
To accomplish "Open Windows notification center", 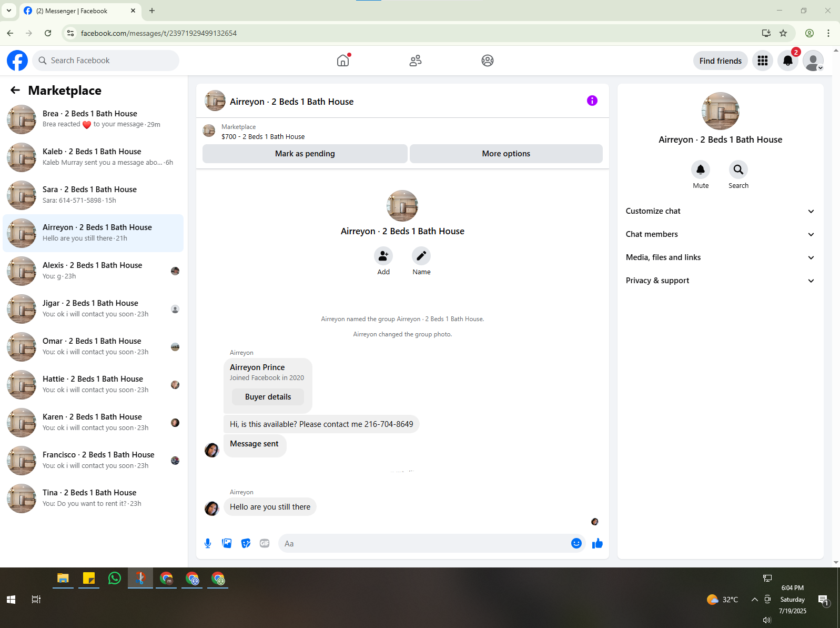I will click(824, 600).
